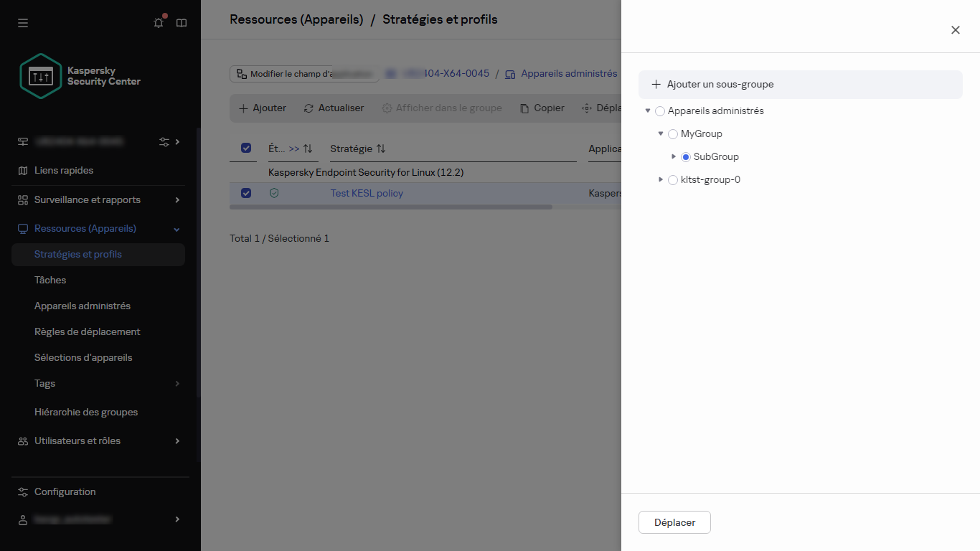
Task: Click the Copier toolbar icon
Action: pyautogui.click(x=524, y=108)
